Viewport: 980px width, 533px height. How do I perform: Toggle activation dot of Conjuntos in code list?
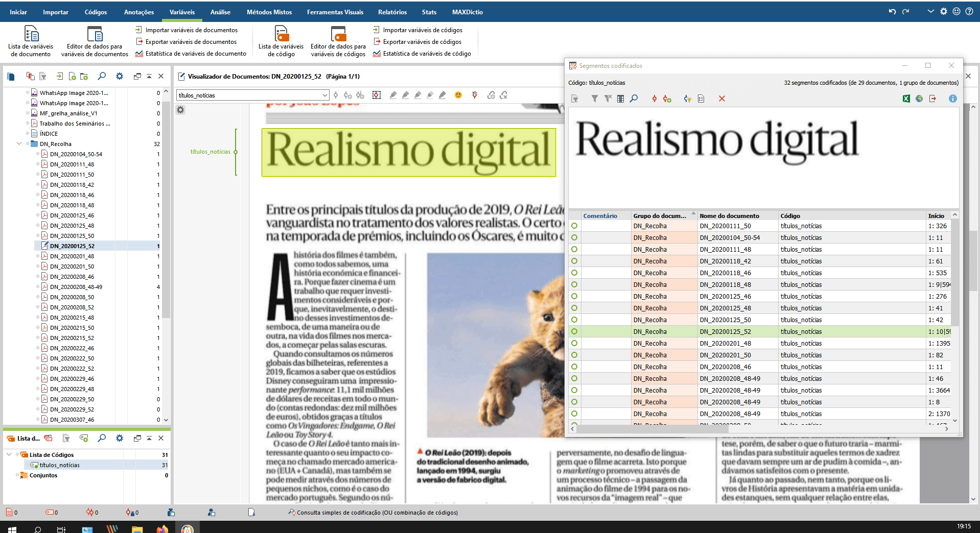pos(17,475)
